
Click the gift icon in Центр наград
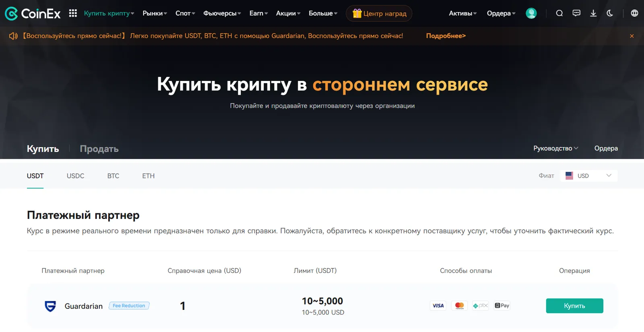(357, 13)
